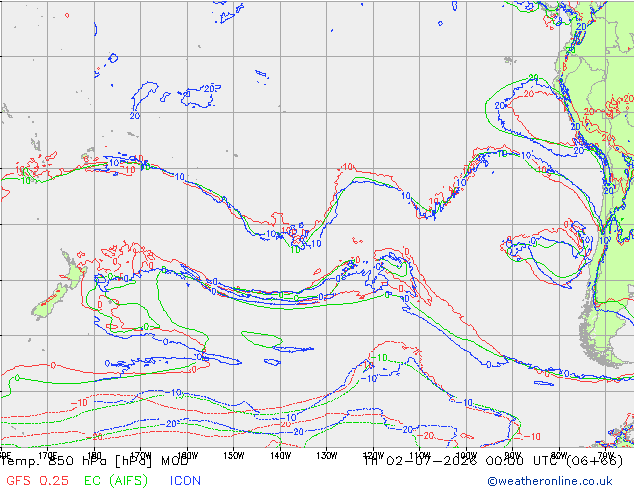This screenshot has height=490, width=634.
Task: Click the Temp. 850 hPa map title
Action: pyautogui.click(x=95, y=461)
